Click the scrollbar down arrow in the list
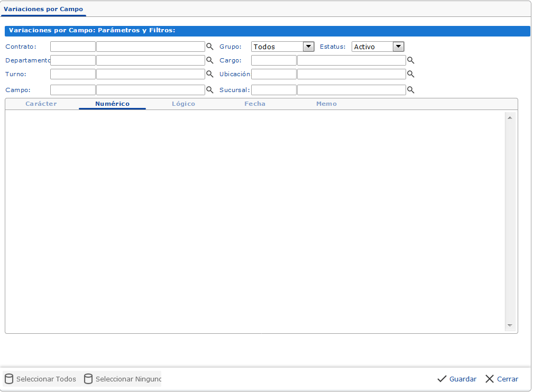The image size is (533, 392). [x=510, y=325]
